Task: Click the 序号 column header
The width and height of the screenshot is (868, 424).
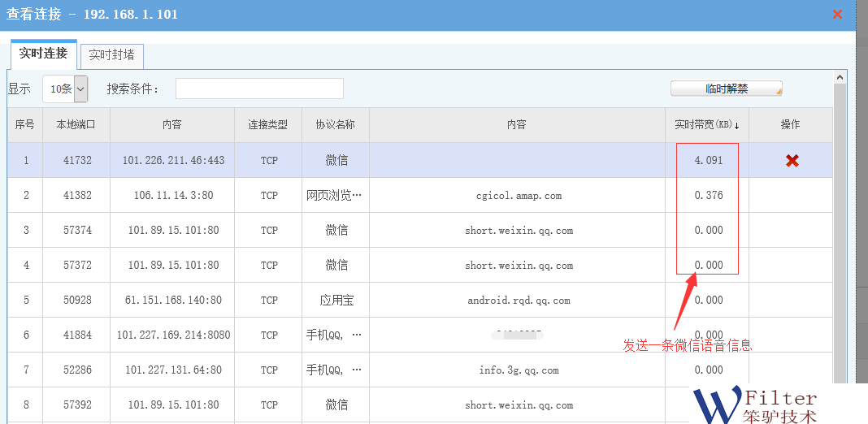Action: pyautogui.click(x=25, y=125)
